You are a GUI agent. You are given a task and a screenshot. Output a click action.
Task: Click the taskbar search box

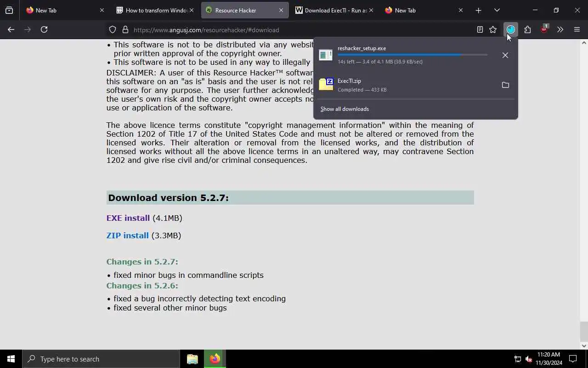101,359
